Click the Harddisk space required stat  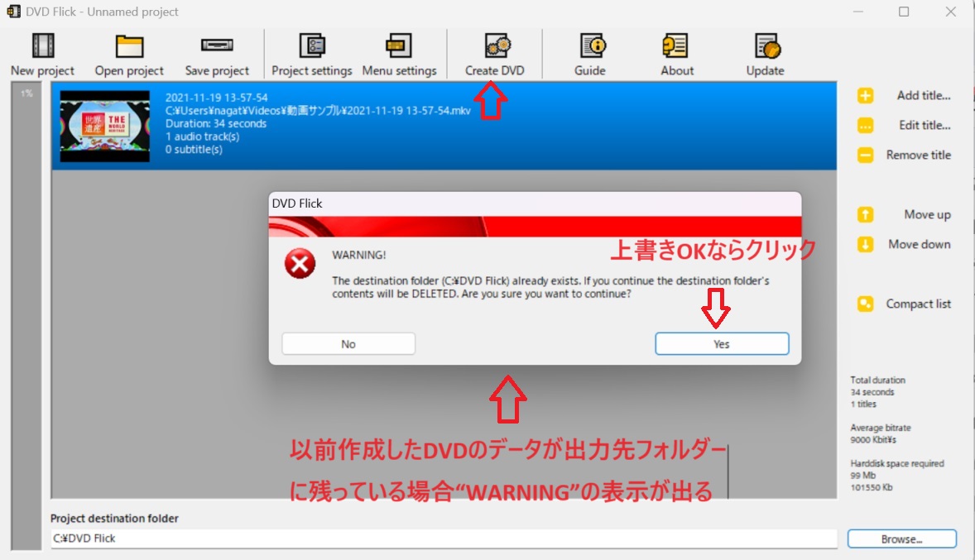click(x=897, y=464)
